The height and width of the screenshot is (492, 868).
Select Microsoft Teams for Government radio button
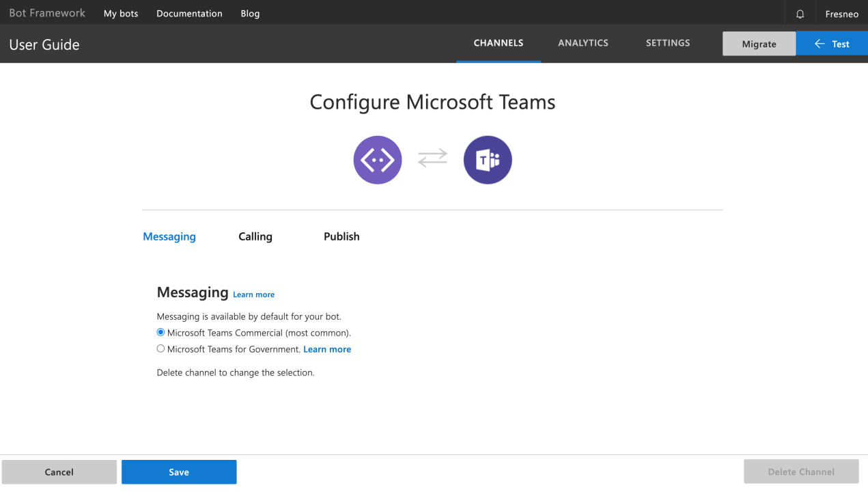tap(161, 348)
